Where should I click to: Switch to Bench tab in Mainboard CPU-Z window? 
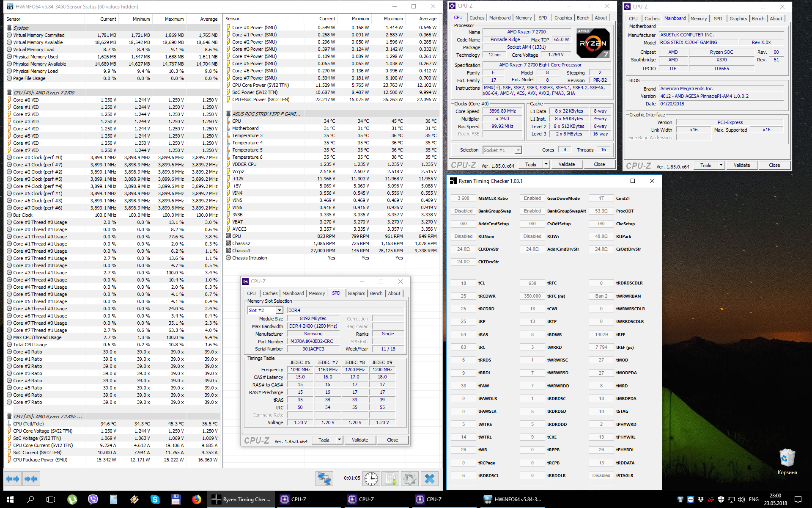(757, 19)
